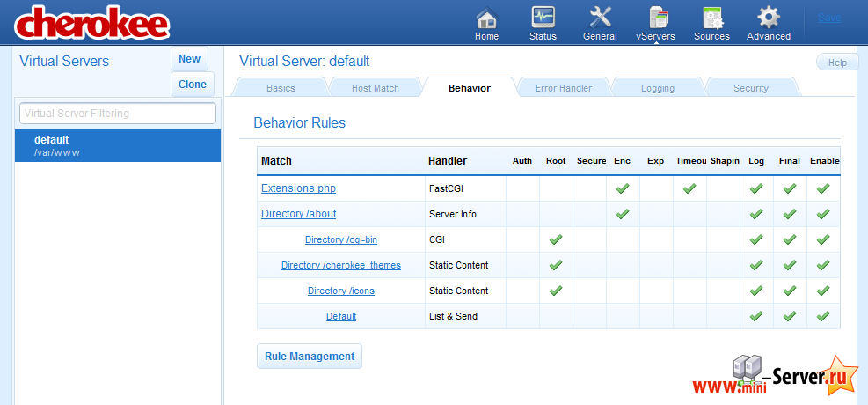Image resolution: width=868 pixels, height=405 pixels.
Task: Click the Server Info handler cell
Action: pyautogui.click(x=465, y=214)
